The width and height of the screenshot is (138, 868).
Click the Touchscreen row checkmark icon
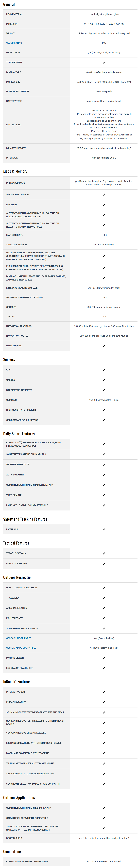104,62
